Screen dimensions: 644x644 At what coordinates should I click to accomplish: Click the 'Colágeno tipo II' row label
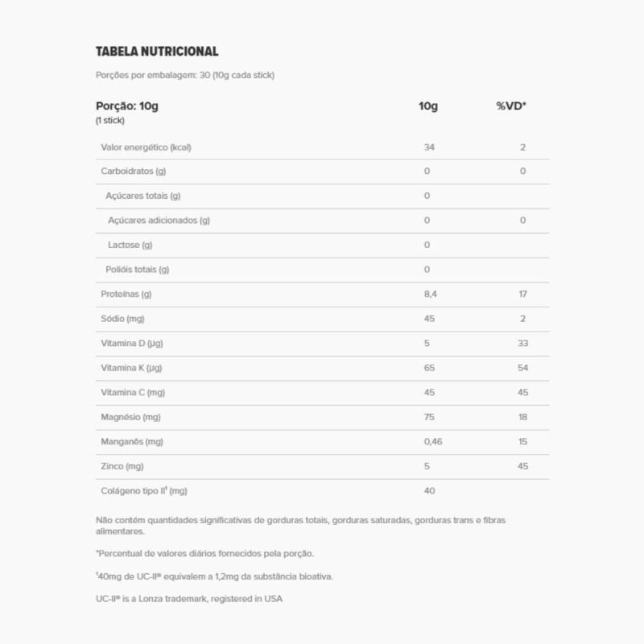144,490
